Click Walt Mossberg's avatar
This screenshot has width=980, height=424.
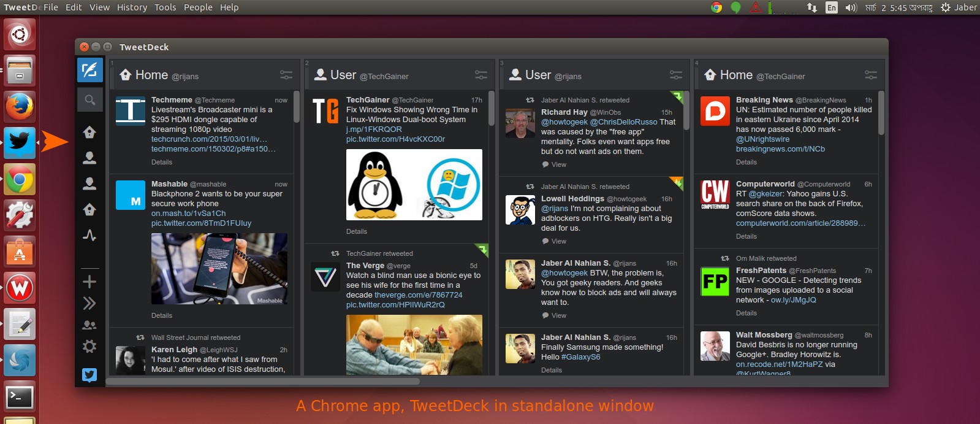click(715, 346)
